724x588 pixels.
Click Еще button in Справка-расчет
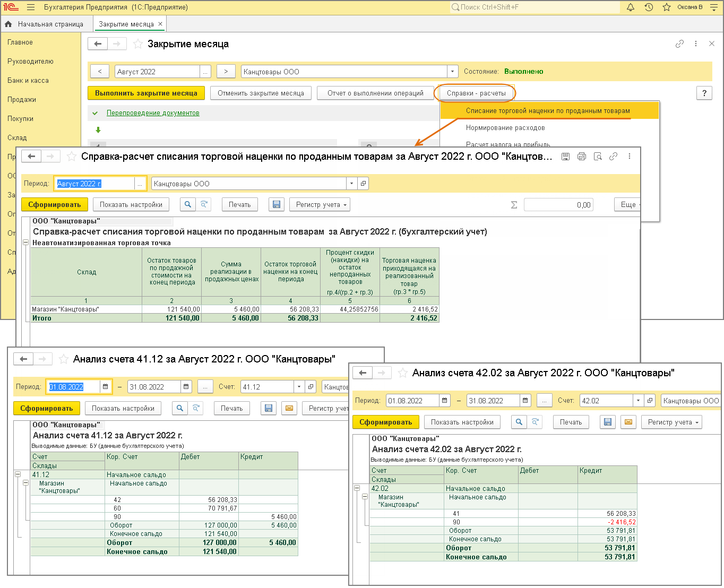point(628,205)
